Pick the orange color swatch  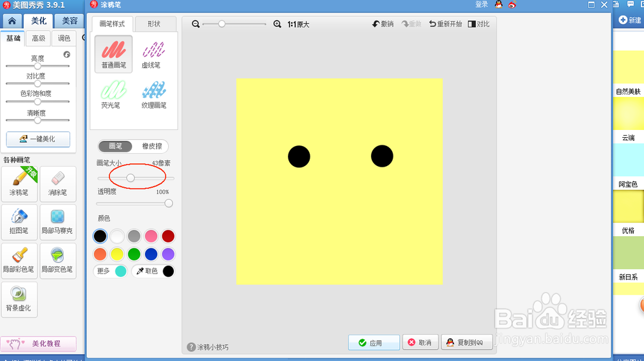pyautogui.click(x=100, y=254)
